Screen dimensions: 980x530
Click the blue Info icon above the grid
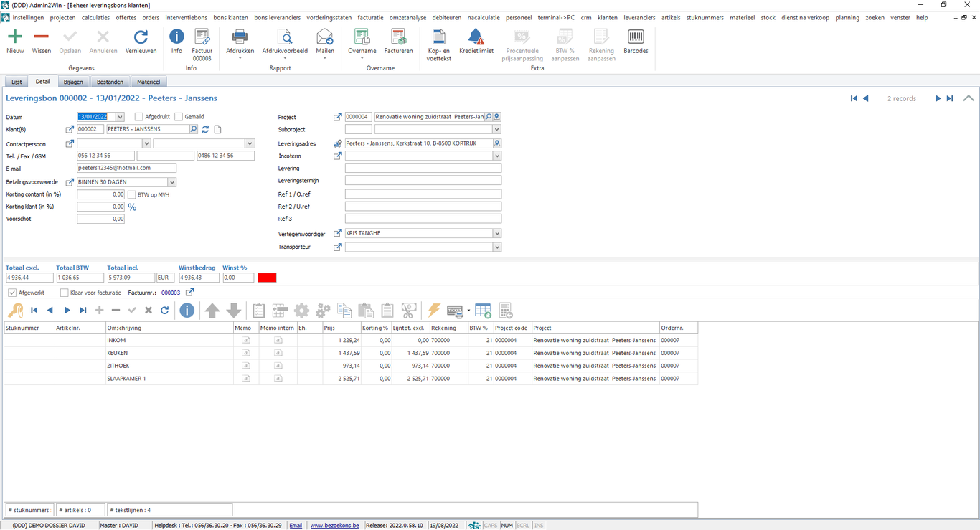tap(187, 311)
